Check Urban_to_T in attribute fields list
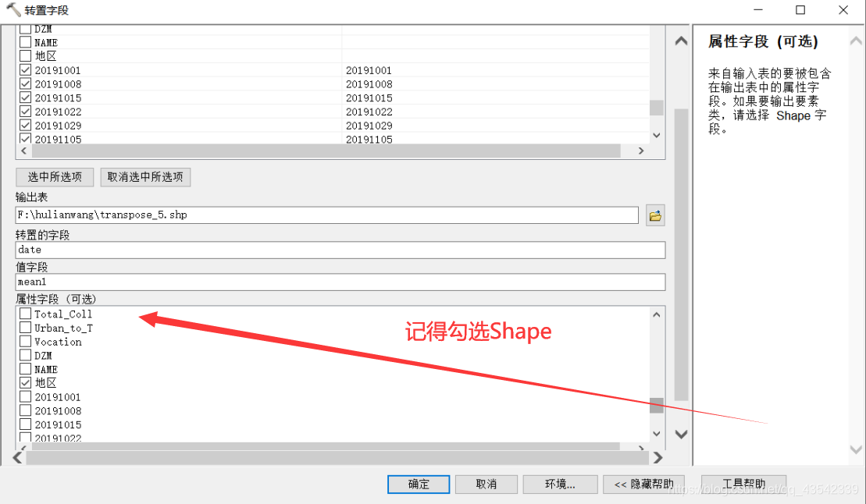 click(26, 328)
